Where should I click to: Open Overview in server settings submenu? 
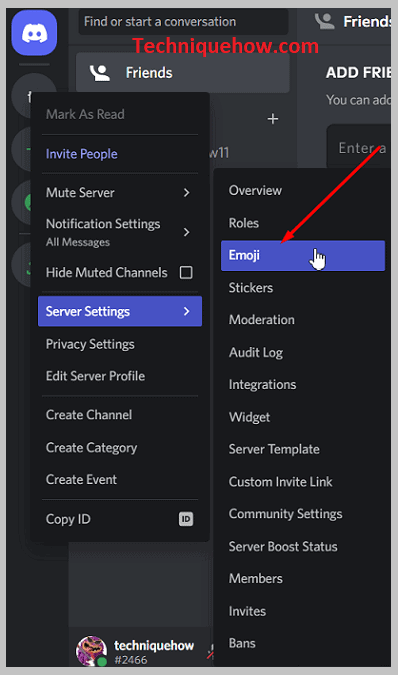click(x=302, y=190)
